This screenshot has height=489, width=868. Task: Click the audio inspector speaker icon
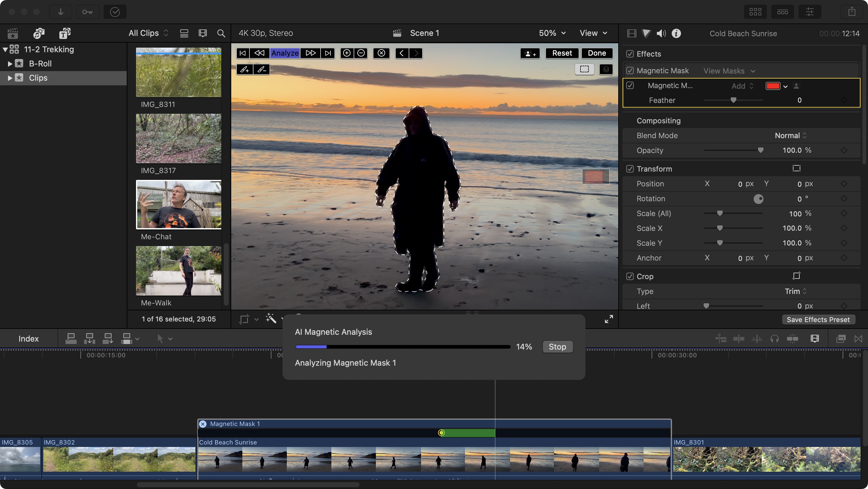661,33
